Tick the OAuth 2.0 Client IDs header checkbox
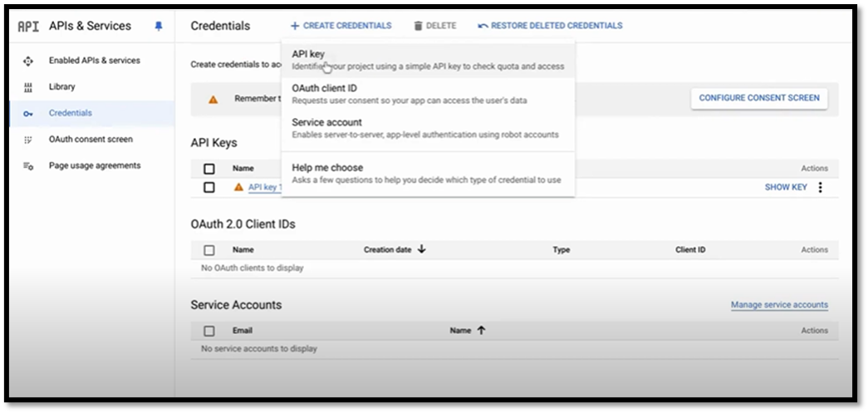The image size is (868, 413). click(209, 250)
